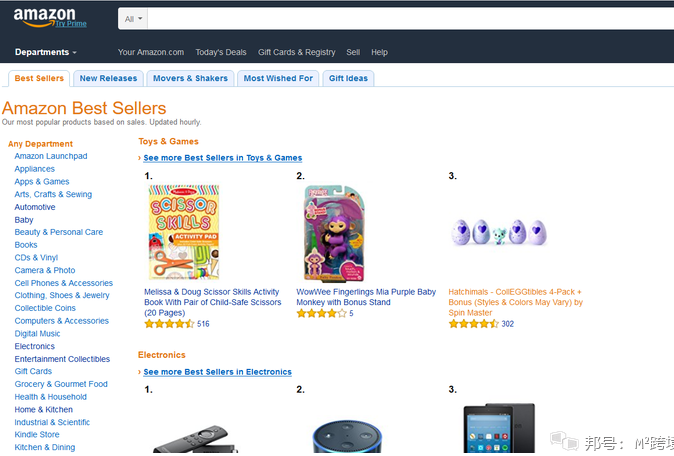Open the All search category dropdown
This screenshot has height=456, width=674.
click(x=134, y=19)
